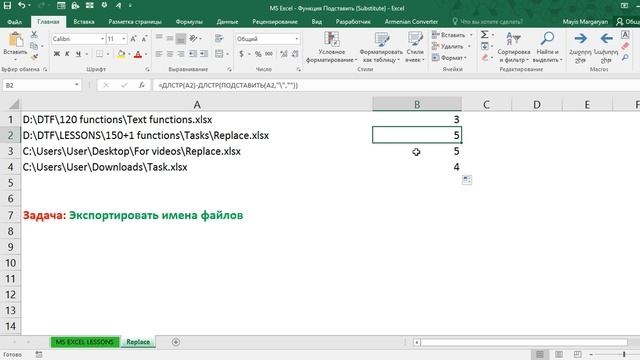
Task: Apply italic К formatting
Action: [67, 54]
